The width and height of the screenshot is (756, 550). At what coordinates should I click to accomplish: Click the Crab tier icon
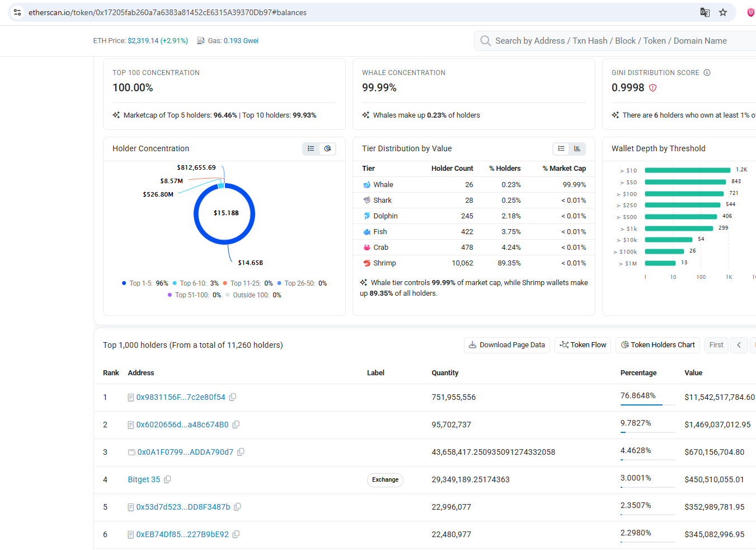pyautogui.click(x=367, y=248)
